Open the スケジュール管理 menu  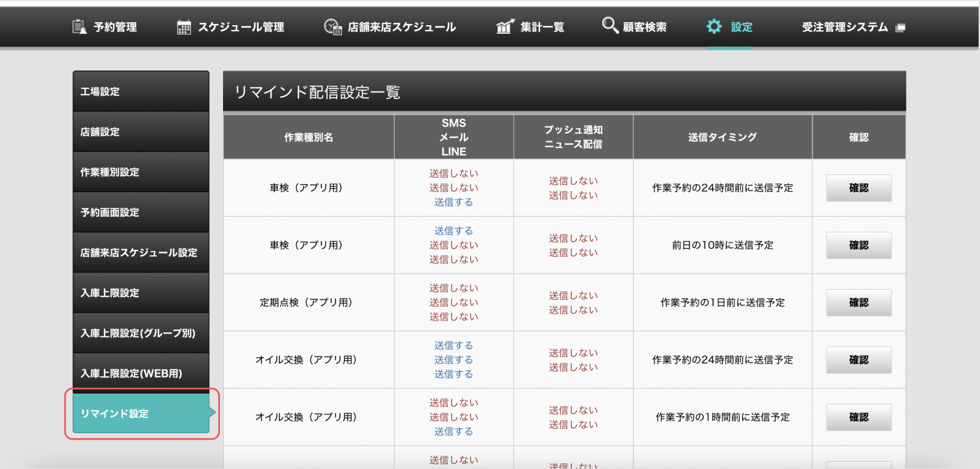(241, 27)
